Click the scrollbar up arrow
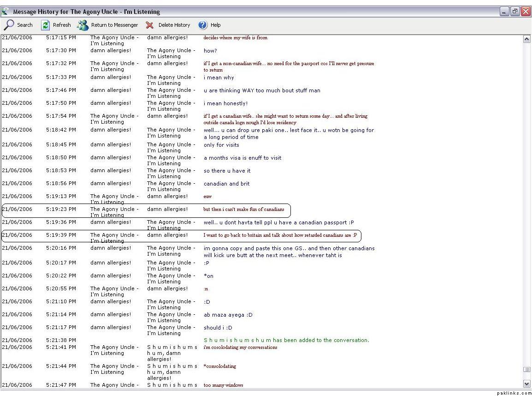This screenshot has height=396, width=532. tap(526, 39)
